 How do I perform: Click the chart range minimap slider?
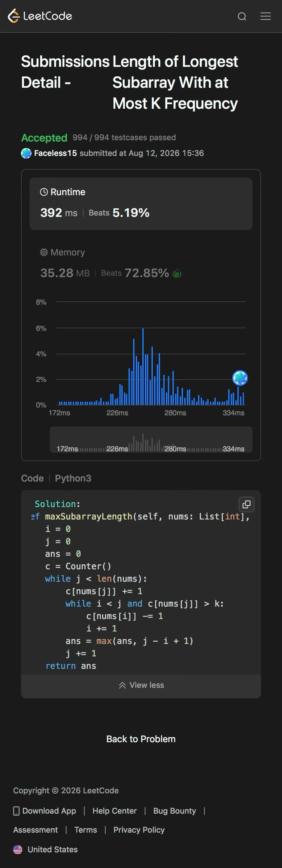pos(151,439)
